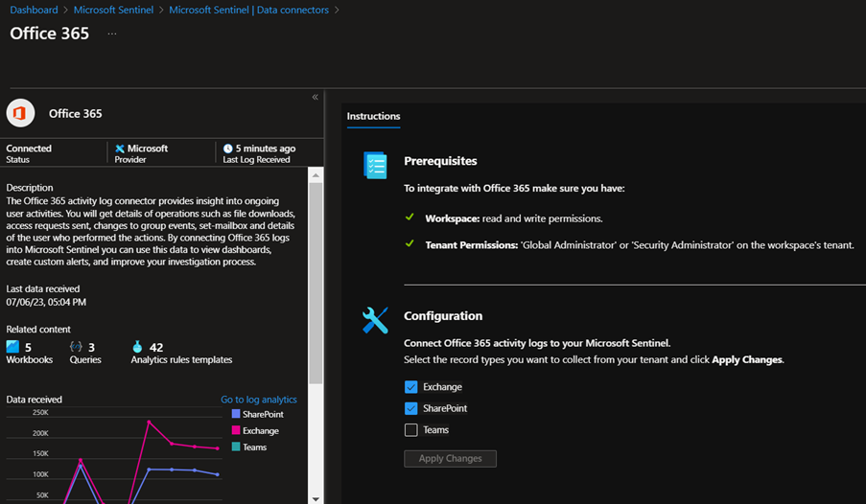Collapse the left details pane with double chevron
The width and height of the screenshot is (866, 504).
coord(315,97)
